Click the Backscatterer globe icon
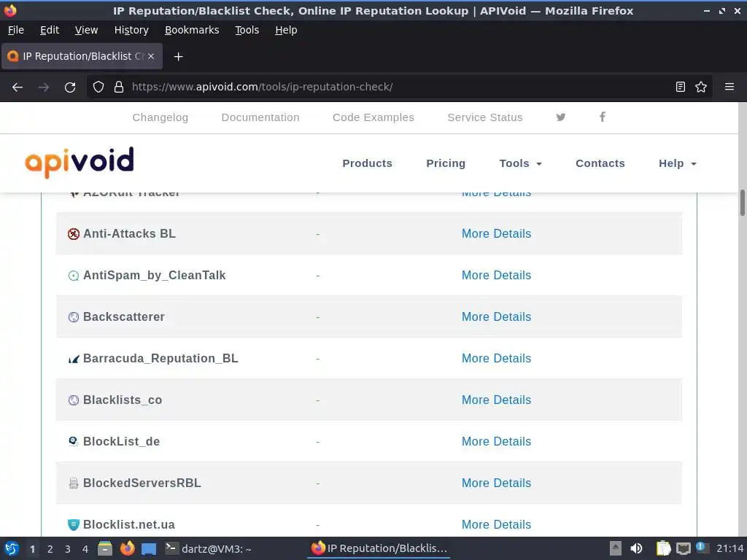Viewport: 747px width, 560px height. 74,317
